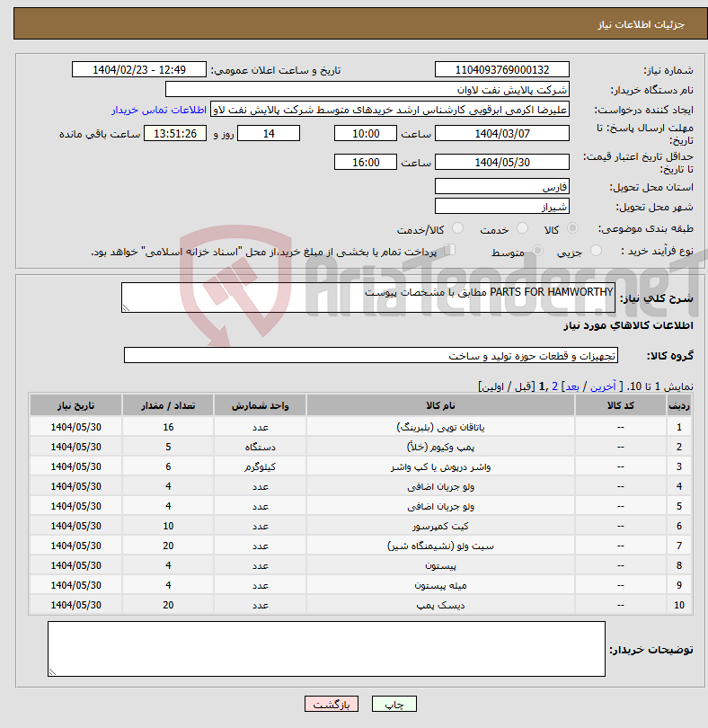Click the نام کالا column header
This screenshot has width=708, height=728.
pos(440,405)
